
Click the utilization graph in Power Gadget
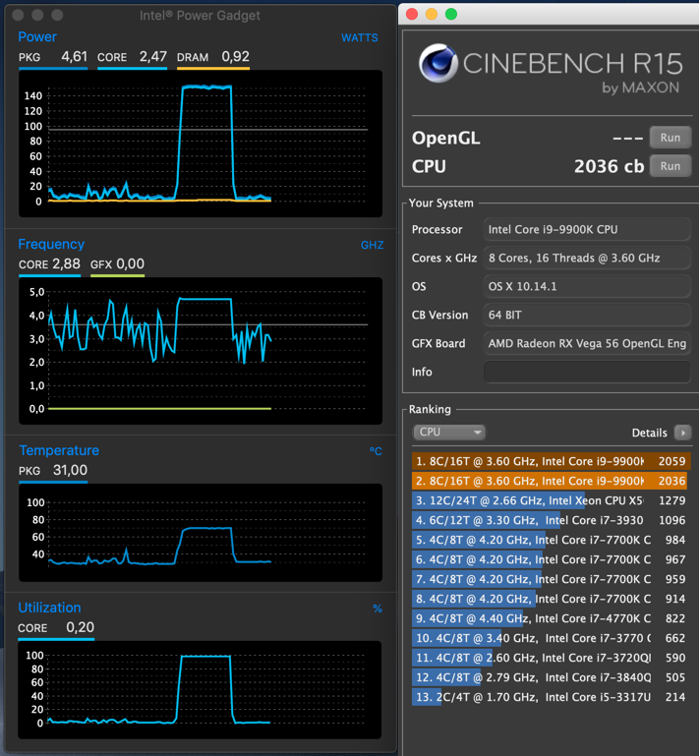[200, 690]
